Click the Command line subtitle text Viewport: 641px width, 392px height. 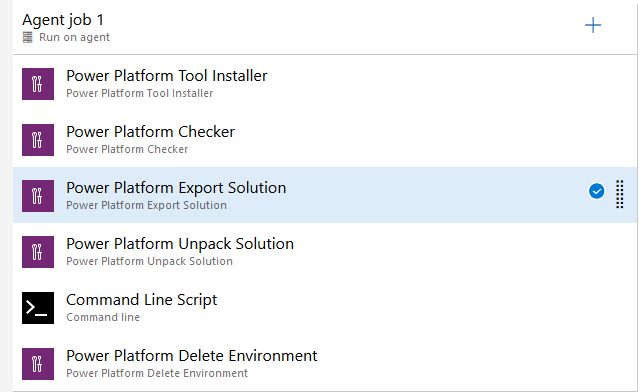(x=103, y=317)
